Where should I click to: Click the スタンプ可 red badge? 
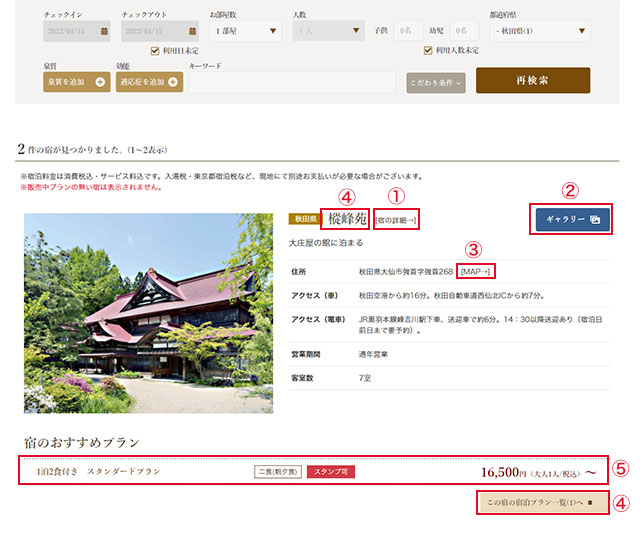[x=330, y=470]
